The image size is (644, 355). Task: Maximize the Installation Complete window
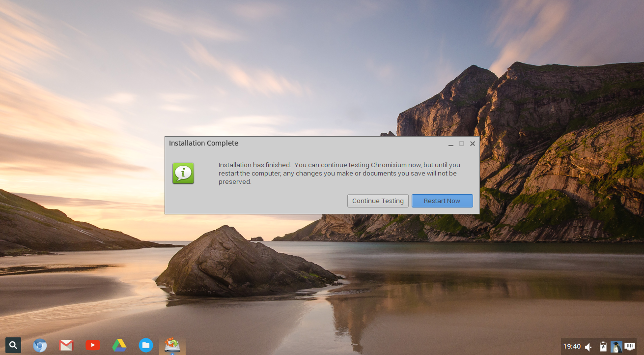(x=462, y=144)
